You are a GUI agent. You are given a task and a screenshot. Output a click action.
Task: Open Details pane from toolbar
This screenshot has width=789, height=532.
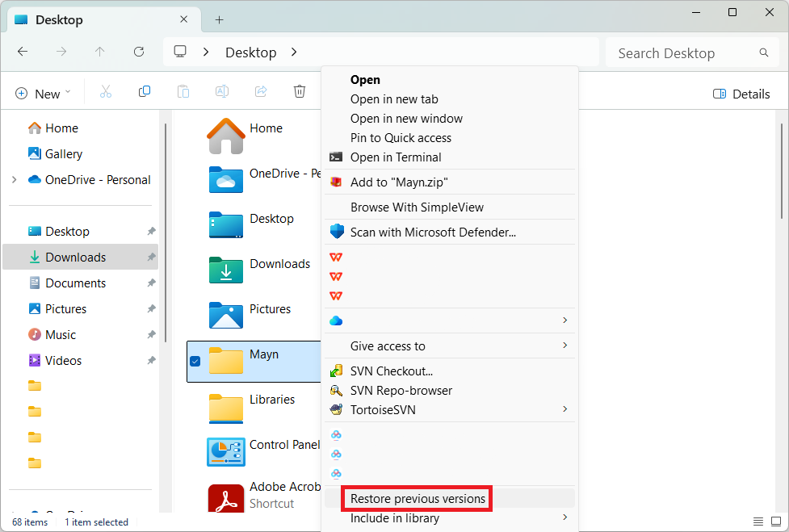tap(741, 94)
